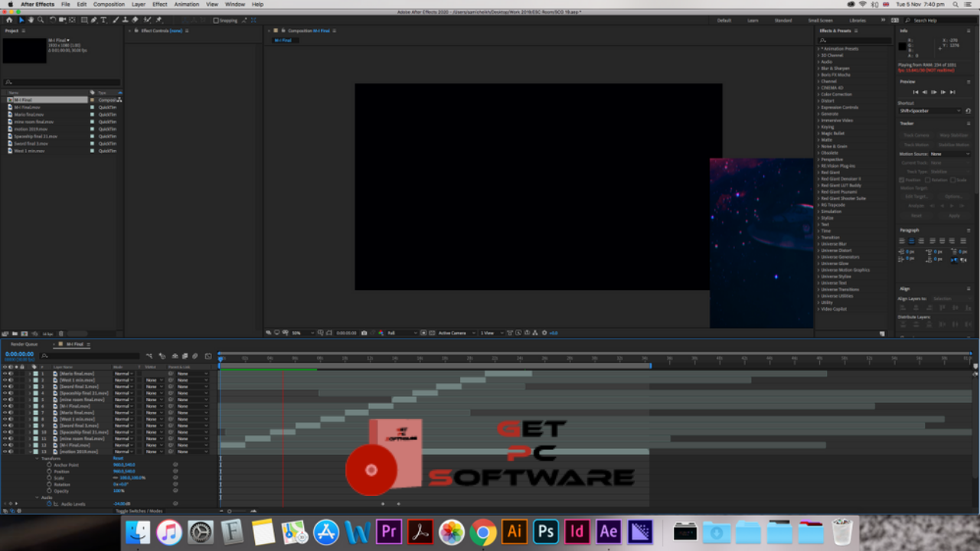Click the Project panel search field

pos(61,82)
